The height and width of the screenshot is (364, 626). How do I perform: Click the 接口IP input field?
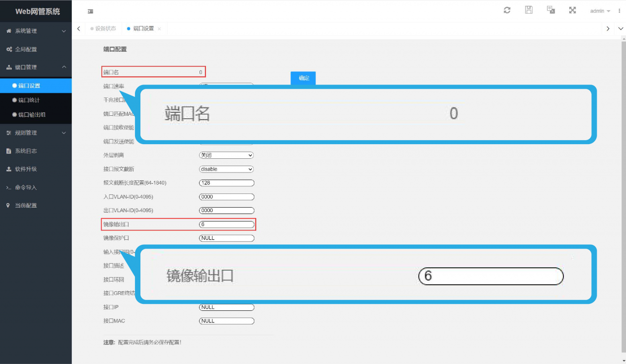coord(227,307)
